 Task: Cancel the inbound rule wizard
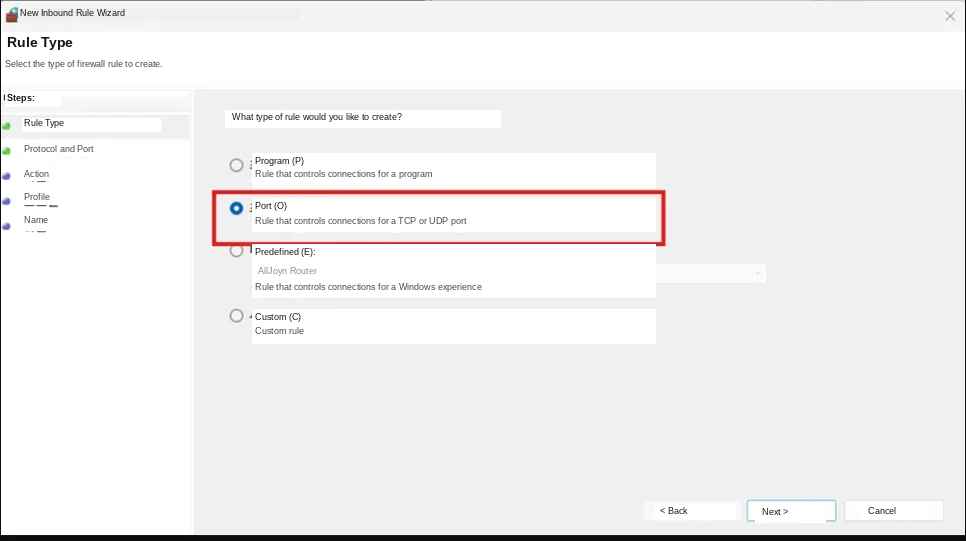tap(894, 511)
